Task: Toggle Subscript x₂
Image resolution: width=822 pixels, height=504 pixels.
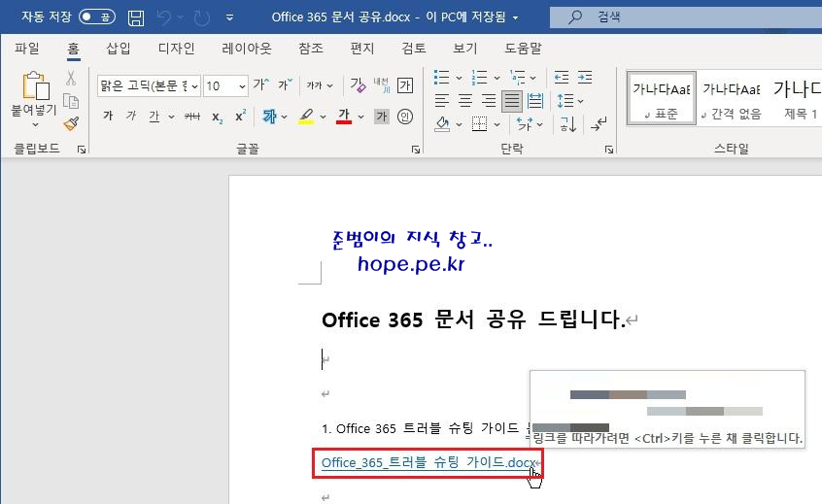Action: (x=217, y=117)
